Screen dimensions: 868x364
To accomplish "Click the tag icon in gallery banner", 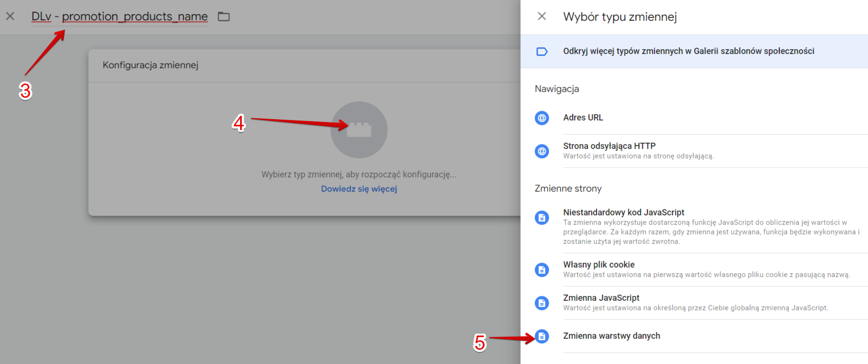I will pos(542,51).
